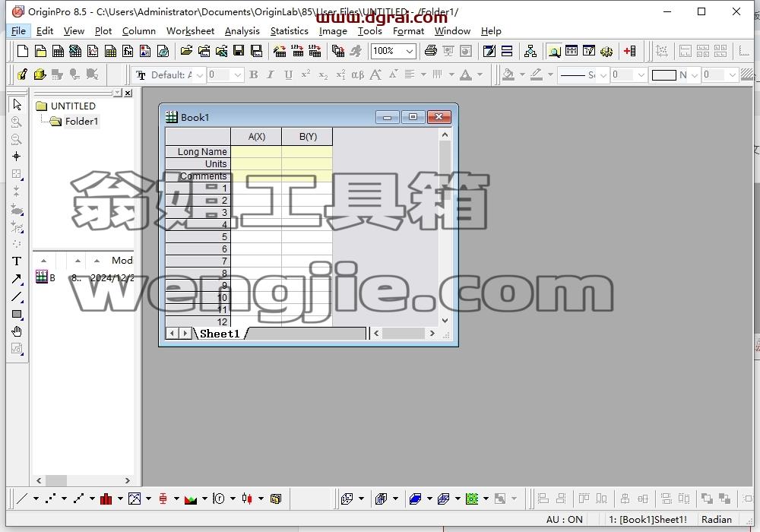Click the Save Project floppy icon

coord(239,51)
